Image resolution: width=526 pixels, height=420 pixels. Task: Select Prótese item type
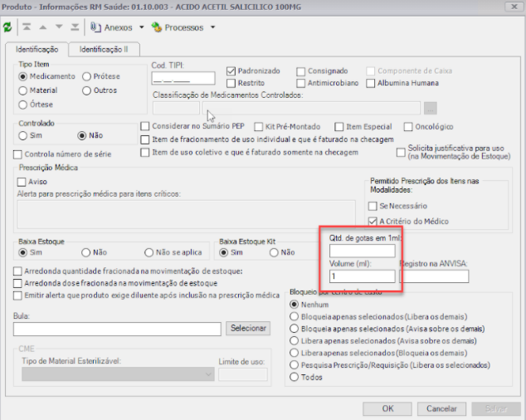pos(86,76)
